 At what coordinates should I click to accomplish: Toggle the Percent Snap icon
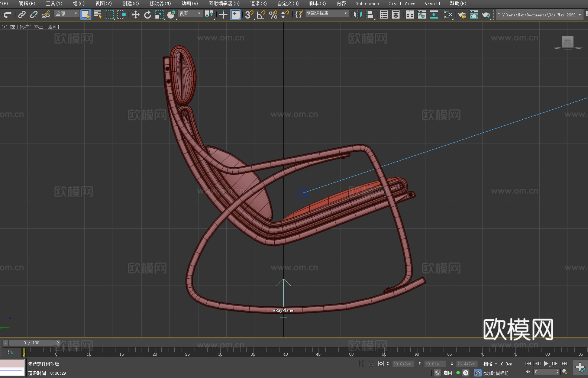(x=273, y=14)
